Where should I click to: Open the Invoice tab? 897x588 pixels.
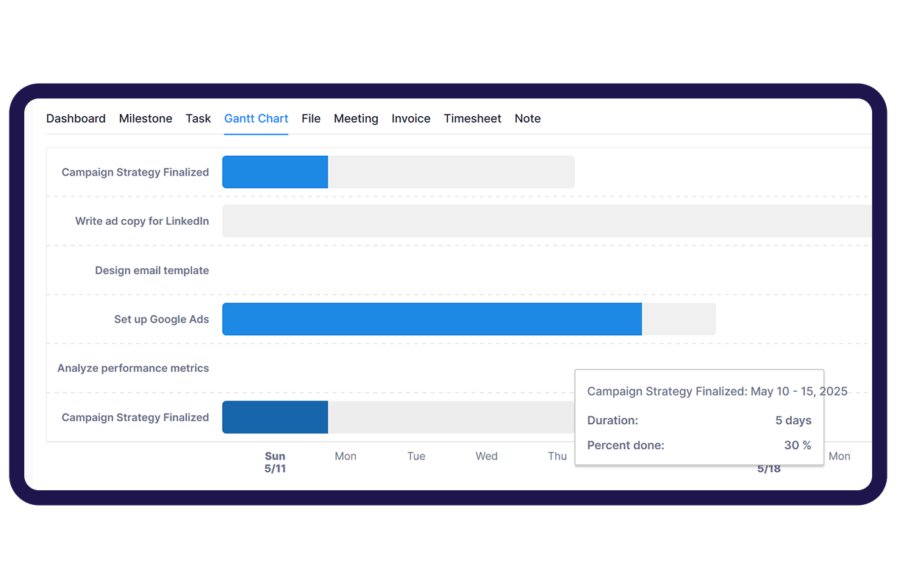[411, 118]
